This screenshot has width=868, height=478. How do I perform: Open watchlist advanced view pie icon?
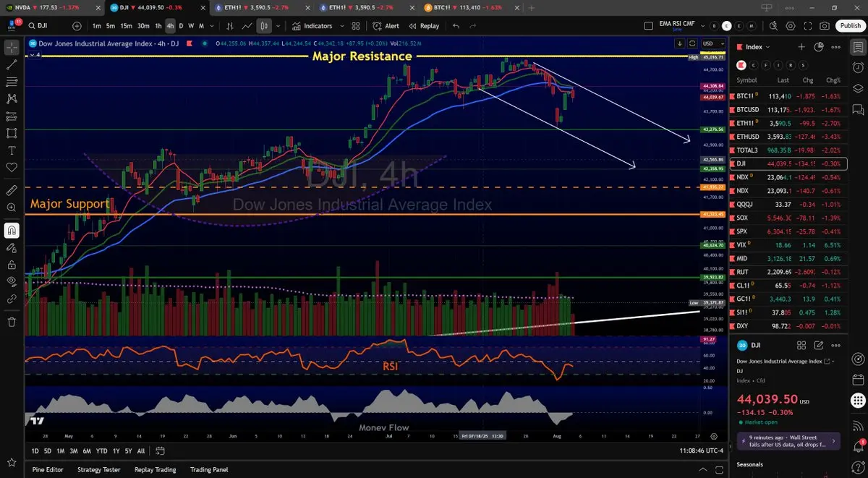818,47
